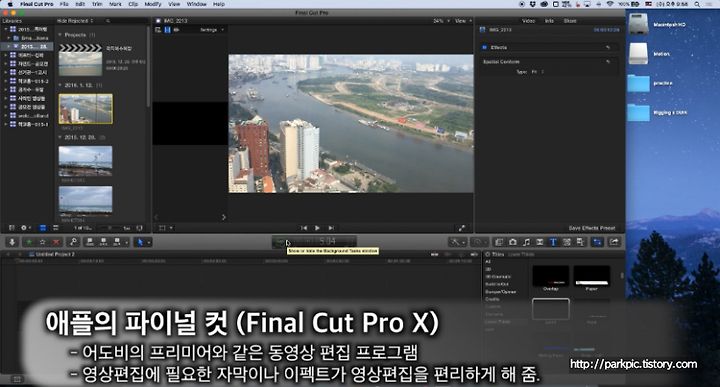Open the enhancements magic wand menu

pyautogui.click(x=457, y=242)
